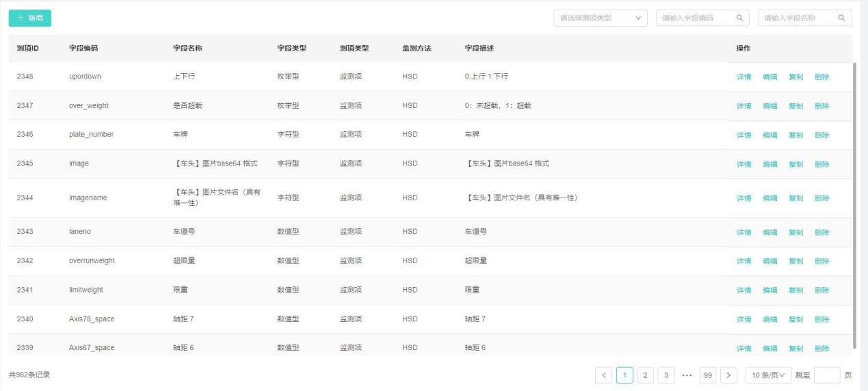Click the search icon in field code input

click(x=739, y=18)
